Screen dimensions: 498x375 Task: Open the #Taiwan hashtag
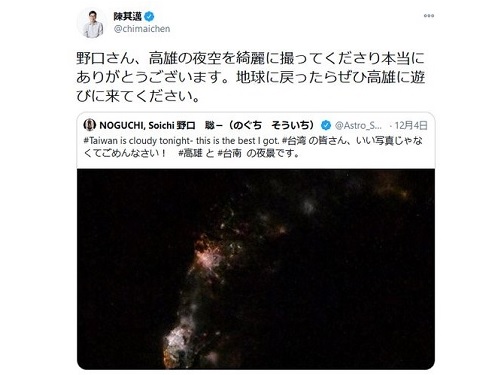point(98,141)
